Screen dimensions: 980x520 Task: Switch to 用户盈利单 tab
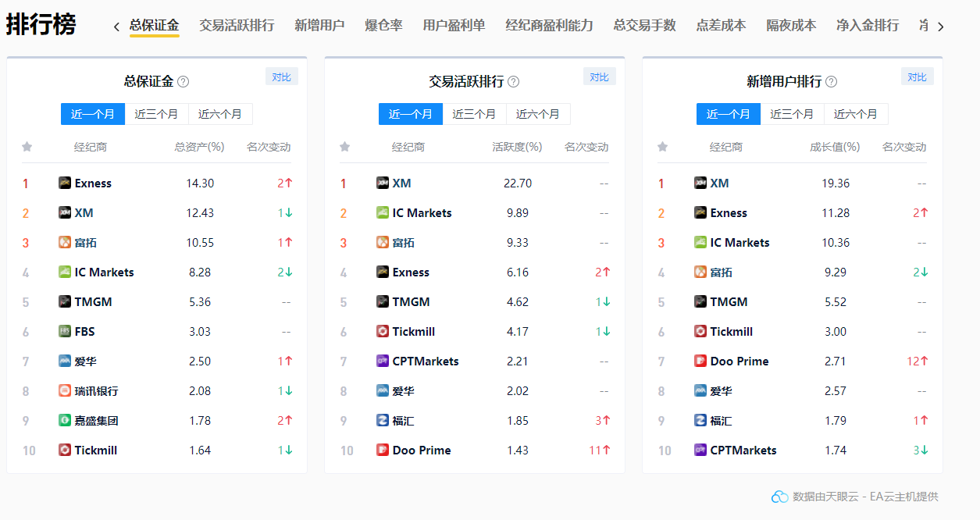pos(454,26)
